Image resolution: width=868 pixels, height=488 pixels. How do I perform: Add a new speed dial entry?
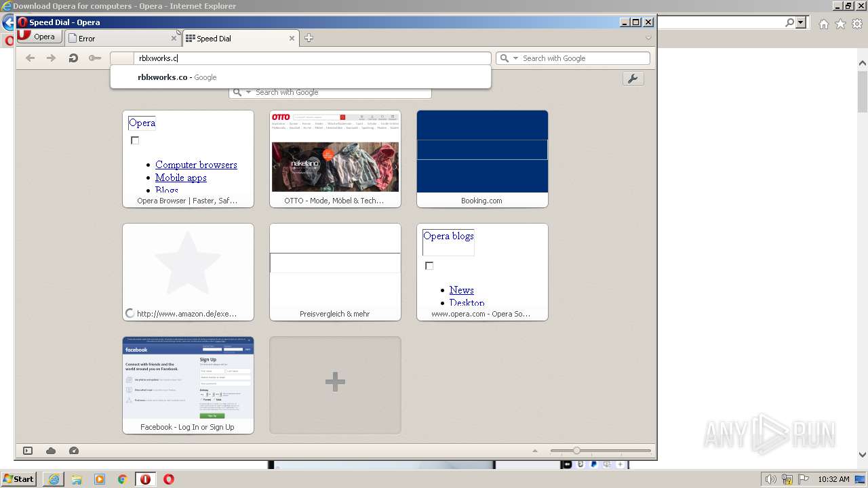335,385
